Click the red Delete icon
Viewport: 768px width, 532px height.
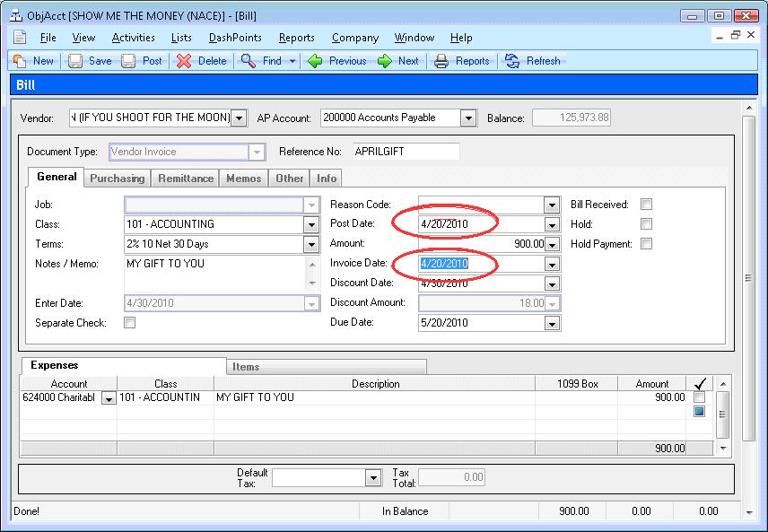(x=183, y=61)
